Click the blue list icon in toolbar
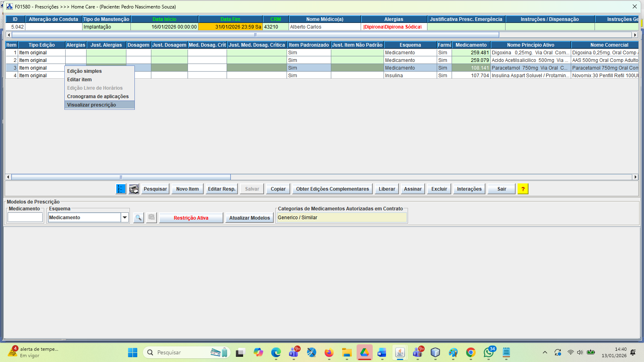The height and width of the screenshot is (362, 644). tap(121, 189)
